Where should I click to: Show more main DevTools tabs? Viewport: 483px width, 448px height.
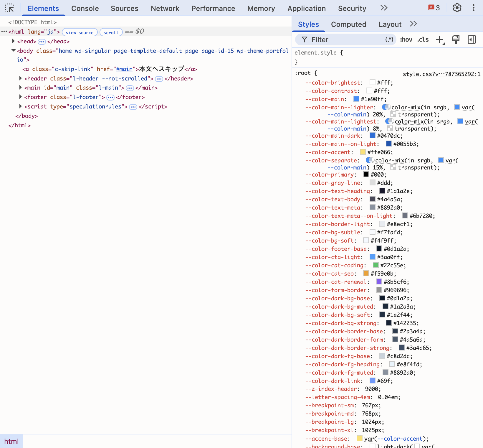click(384, 8)
